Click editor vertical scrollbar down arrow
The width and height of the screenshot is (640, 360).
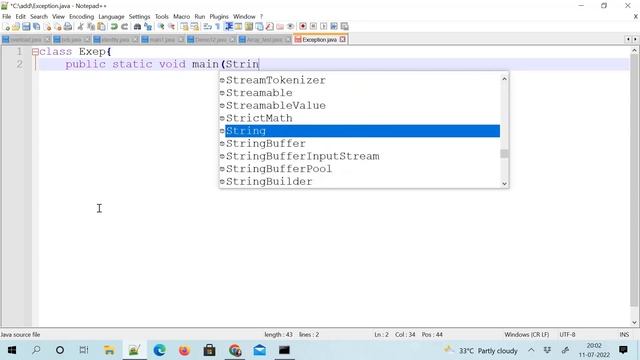click(x=634, y=322)
